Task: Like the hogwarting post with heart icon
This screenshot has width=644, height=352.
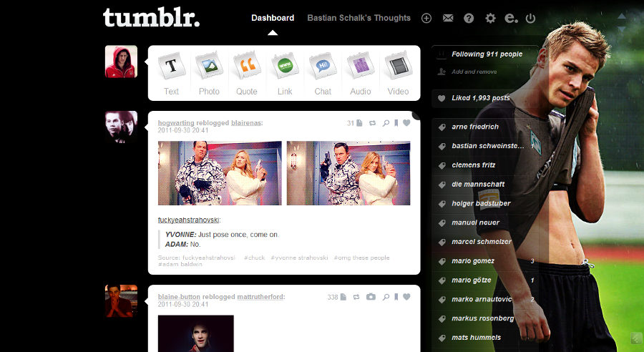Action: click(x=406, y=122)
